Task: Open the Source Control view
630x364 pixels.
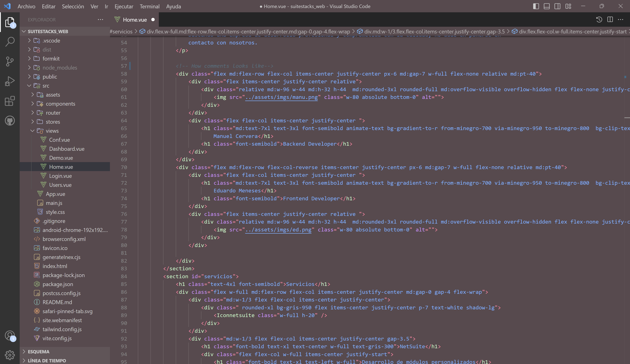Action: pos(10,62)
